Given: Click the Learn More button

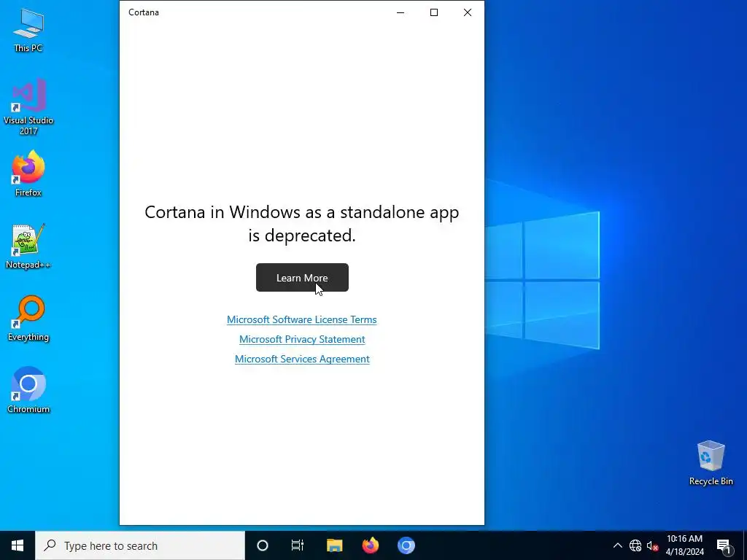Looking at the screenshot, I should tap(302, 278).
